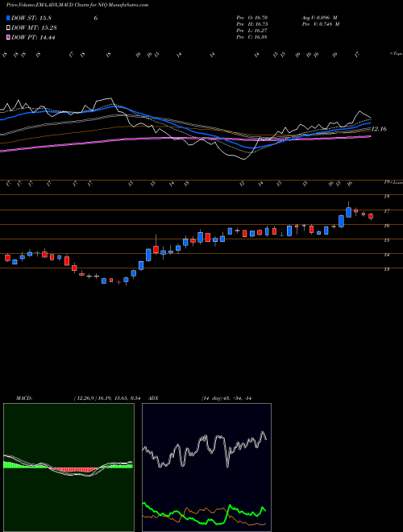Open the dark blue ADX chart panel
The height and width of the screenshot is (532, 403).
[206, 468]
